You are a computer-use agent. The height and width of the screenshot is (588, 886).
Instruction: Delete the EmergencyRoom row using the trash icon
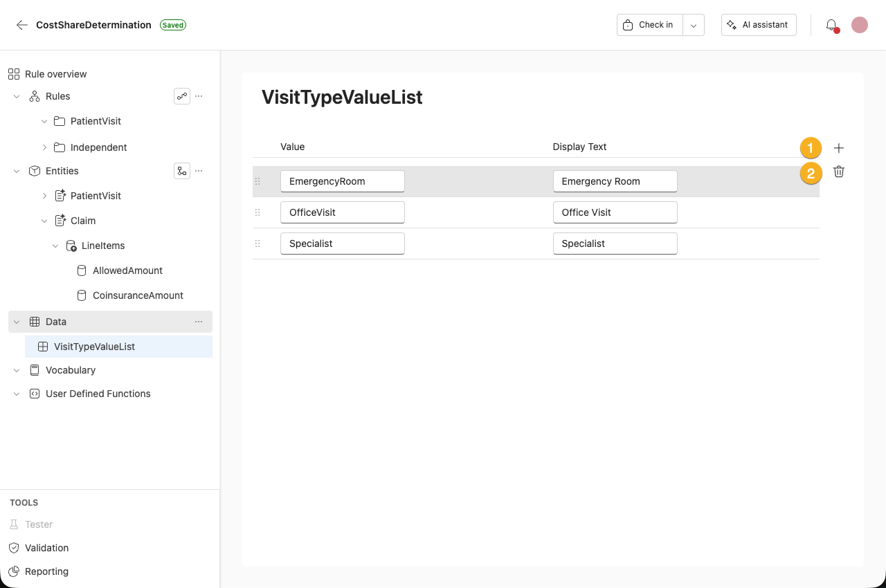click(838, 171)
